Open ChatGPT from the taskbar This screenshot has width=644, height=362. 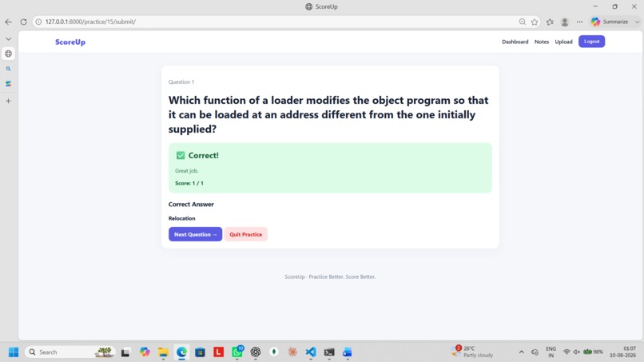click(256, 352)
